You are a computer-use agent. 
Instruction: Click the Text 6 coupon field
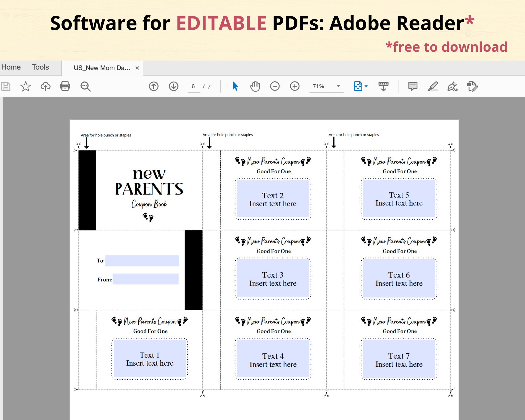tap(399, 279)
